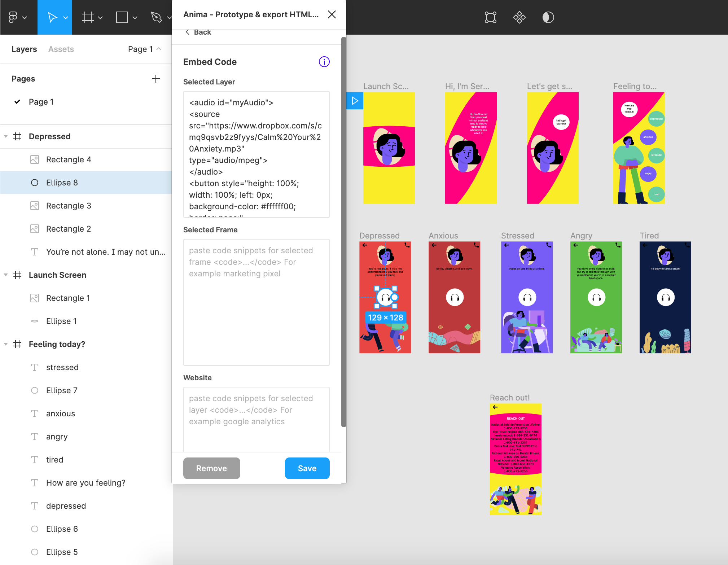Switch to the Assets tab
This screenshot has width=728, height=565.
click(61, 49)
